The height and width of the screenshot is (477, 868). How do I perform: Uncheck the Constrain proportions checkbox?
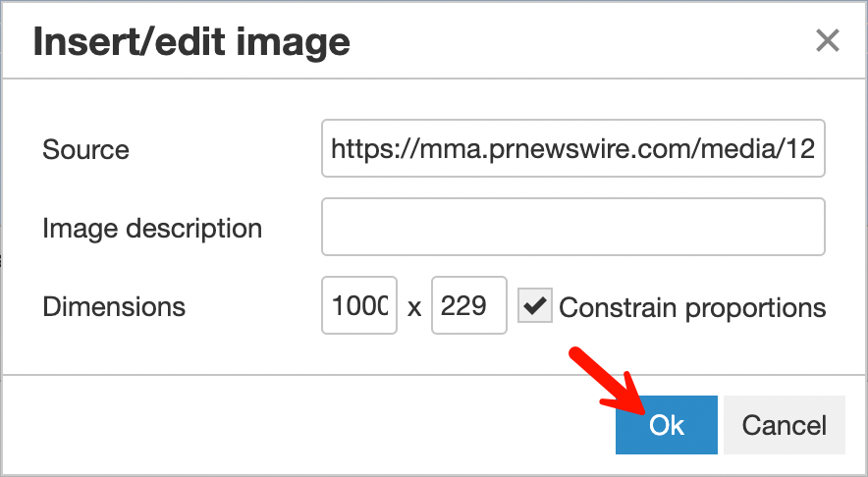pyautogui.click(x=535, y=306)
